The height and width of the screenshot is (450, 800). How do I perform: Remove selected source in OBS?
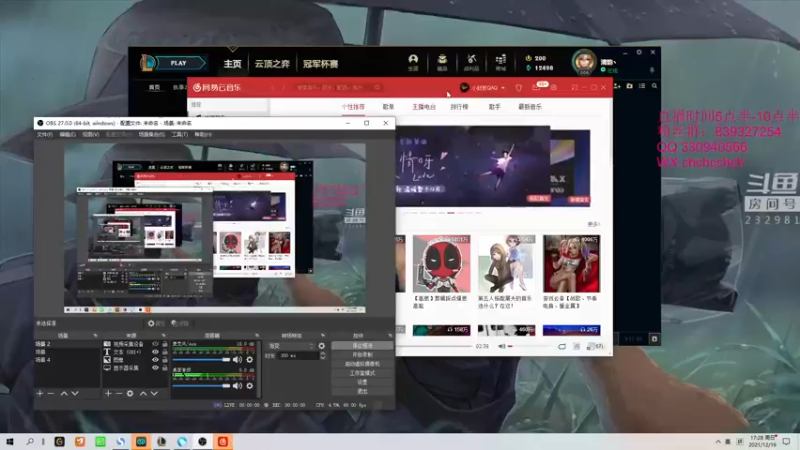tap(119, 393)
